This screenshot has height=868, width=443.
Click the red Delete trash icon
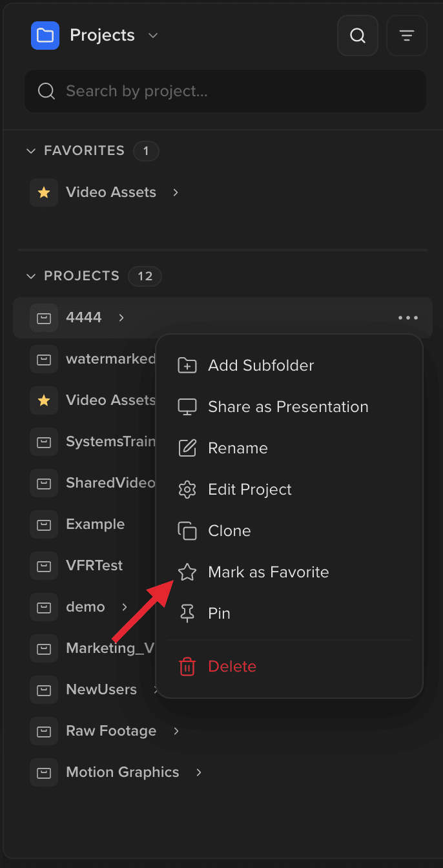[x=187, y=666]
